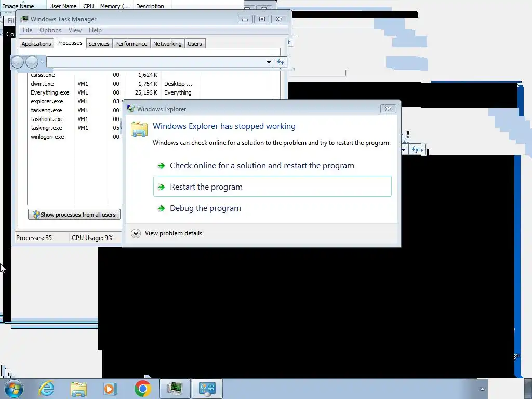The height and width of the screenshot is (399, 532).
Task: Close the Windows Task Manager window
Action: click(x=279, y=19)
